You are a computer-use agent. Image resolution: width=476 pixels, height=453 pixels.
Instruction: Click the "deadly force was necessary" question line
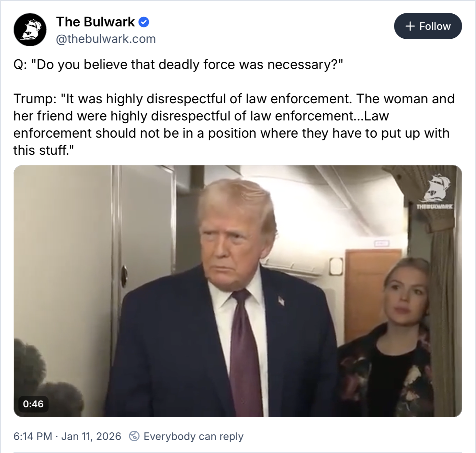pos(178,65)
